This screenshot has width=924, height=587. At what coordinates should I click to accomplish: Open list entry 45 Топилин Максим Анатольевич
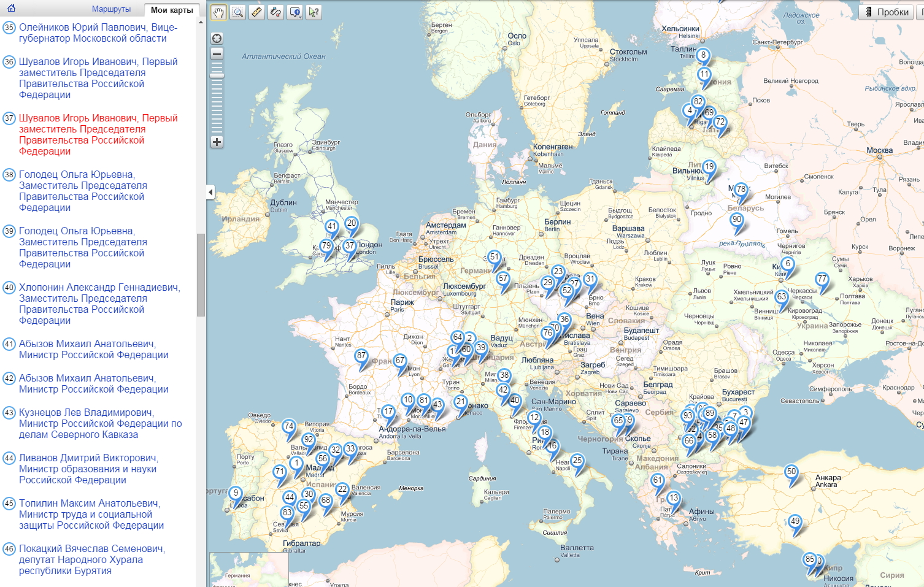(91, 514)
